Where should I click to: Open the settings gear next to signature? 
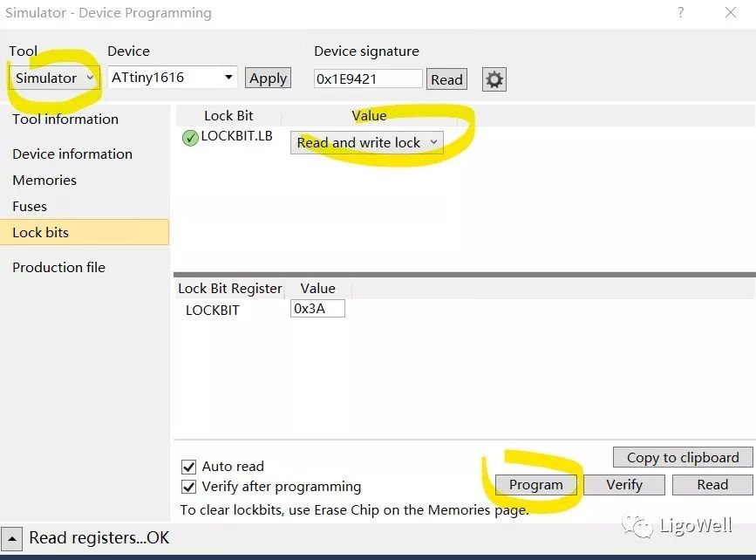pos(494,79)
